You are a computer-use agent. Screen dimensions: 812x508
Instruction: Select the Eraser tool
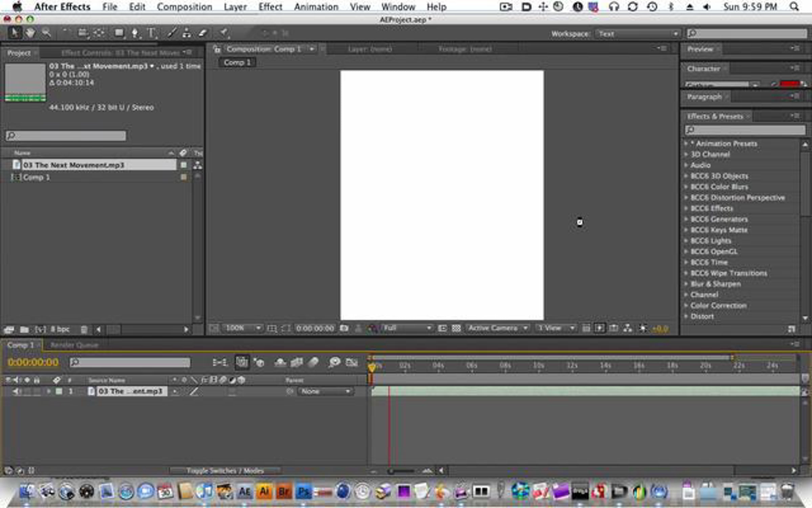click(202, 33)
